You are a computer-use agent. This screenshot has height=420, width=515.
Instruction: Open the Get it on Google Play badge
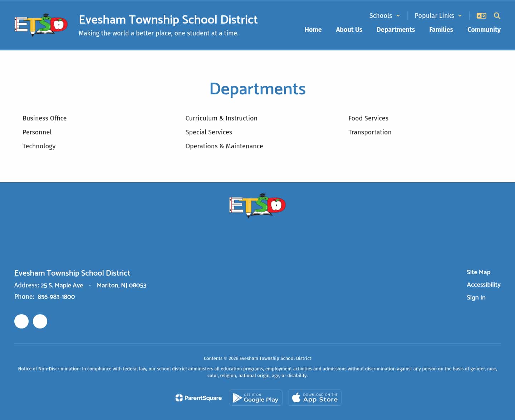pos(256,397)
